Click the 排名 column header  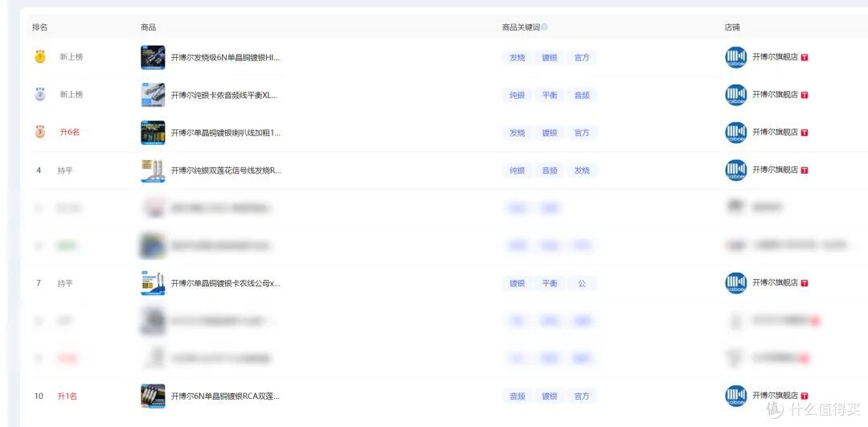pos(40,27)
